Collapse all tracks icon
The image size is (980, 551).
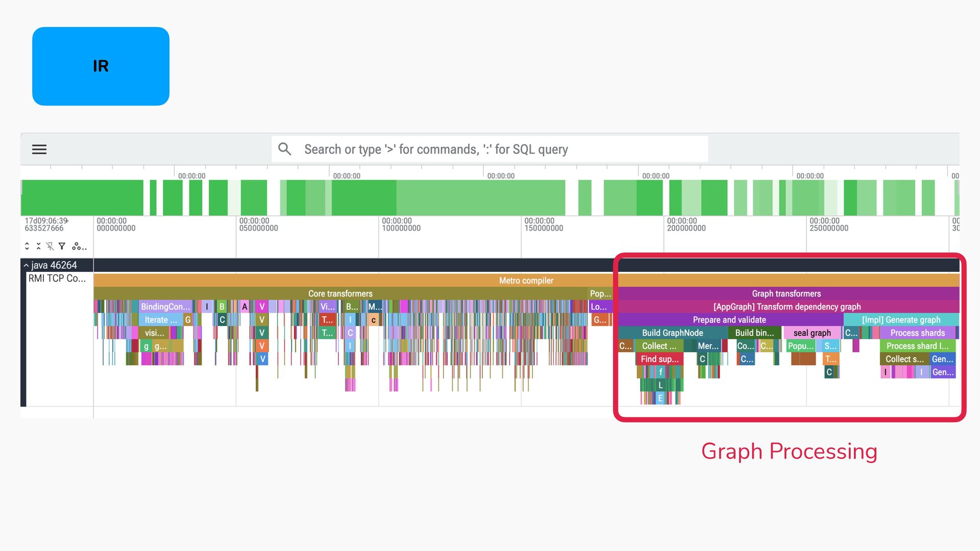[x=38, y=246]
